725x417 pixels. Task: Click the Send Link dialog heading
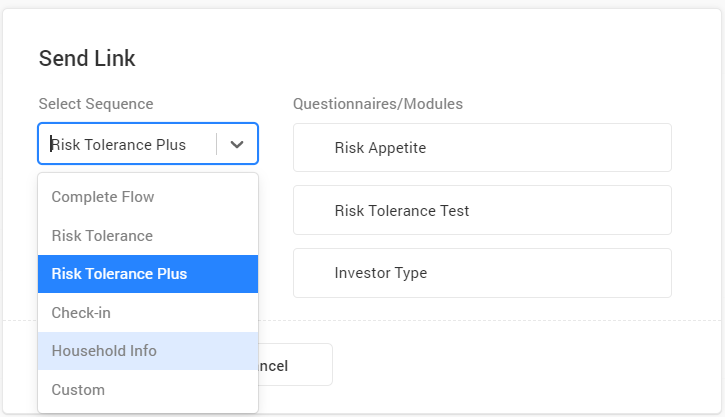click(x=87, y=58)
